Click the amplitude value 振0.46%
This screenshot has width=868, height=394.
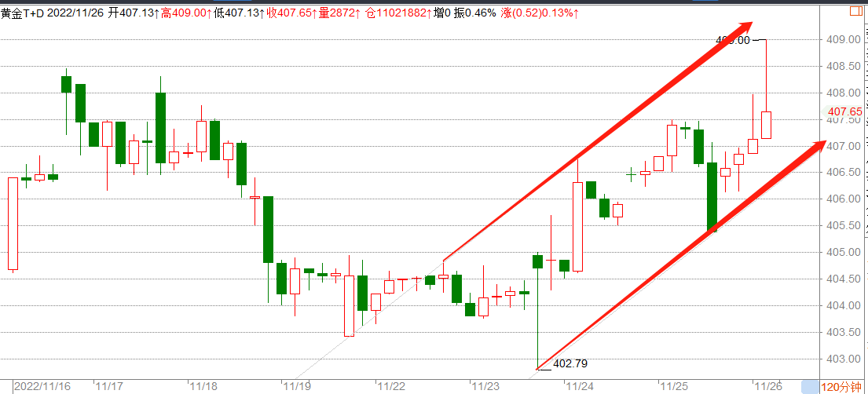coord(474,13)
